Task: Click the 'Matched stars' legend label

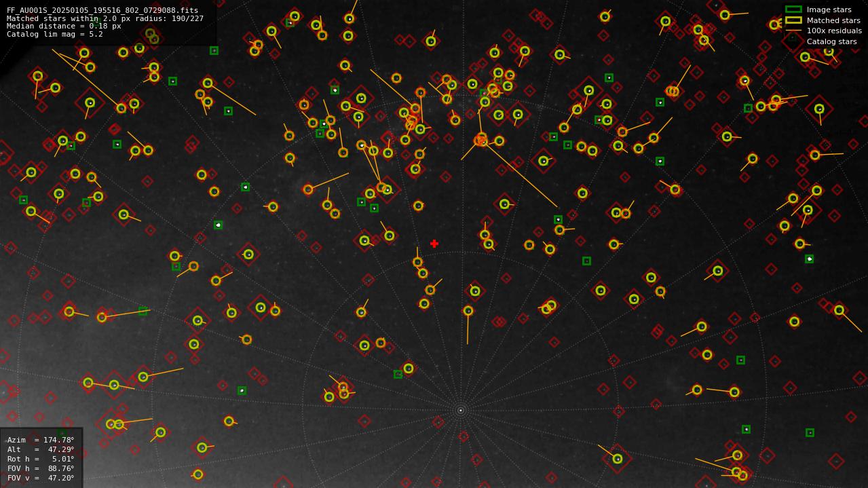Action: (x=833, y=20)
